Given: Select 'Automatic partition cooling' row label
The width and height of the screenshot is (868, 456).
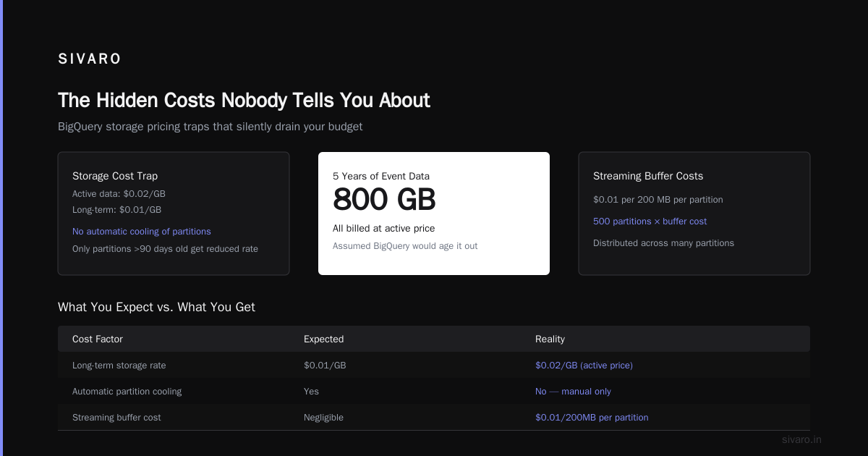Looking at the screenshot, I should 127,392.
